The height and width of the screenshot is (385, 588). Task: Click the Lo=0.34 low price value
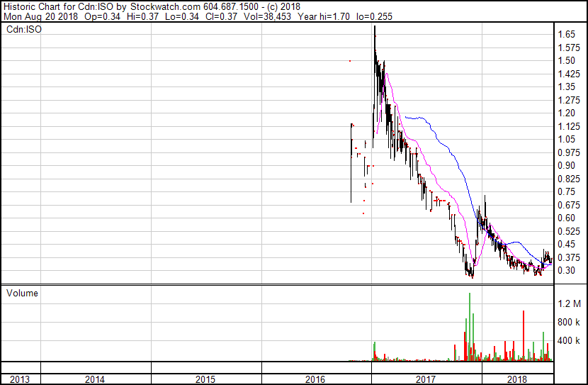click(x=182, y=16)
